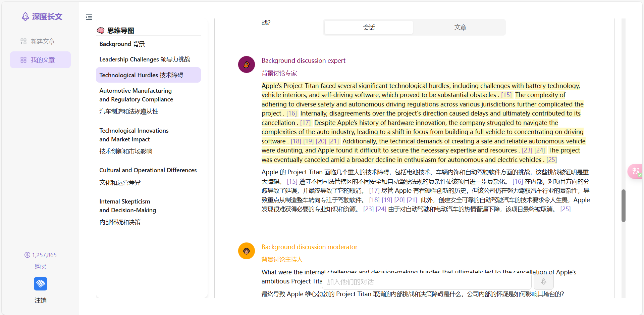The width and height of the screenshot is (644, 315).
Task: Click the 思维导图 heading
Action: [x=121, y=31]
